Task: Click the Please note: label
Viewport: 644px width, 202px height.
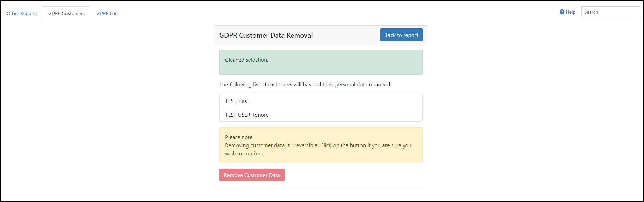Action: (239, 137)
